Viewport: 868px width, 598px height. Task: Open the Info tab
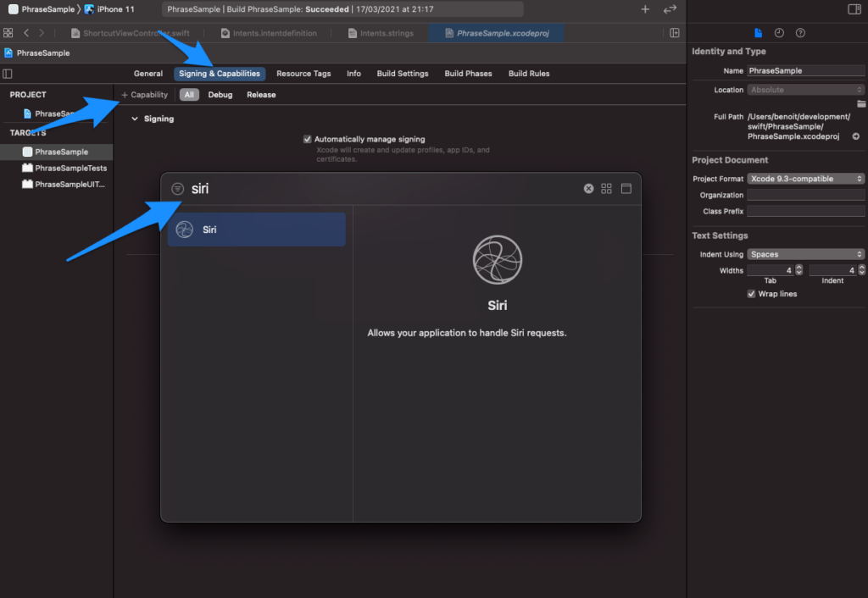pyautogui.click(x=353, y=74)
